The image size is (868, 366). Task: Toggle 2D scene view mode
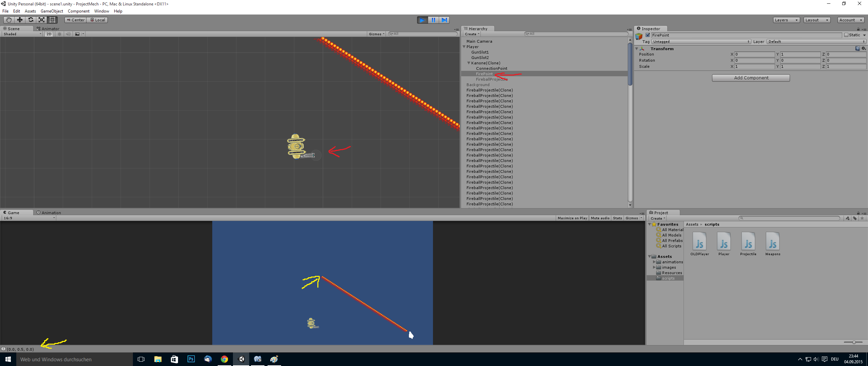point(49,34)
